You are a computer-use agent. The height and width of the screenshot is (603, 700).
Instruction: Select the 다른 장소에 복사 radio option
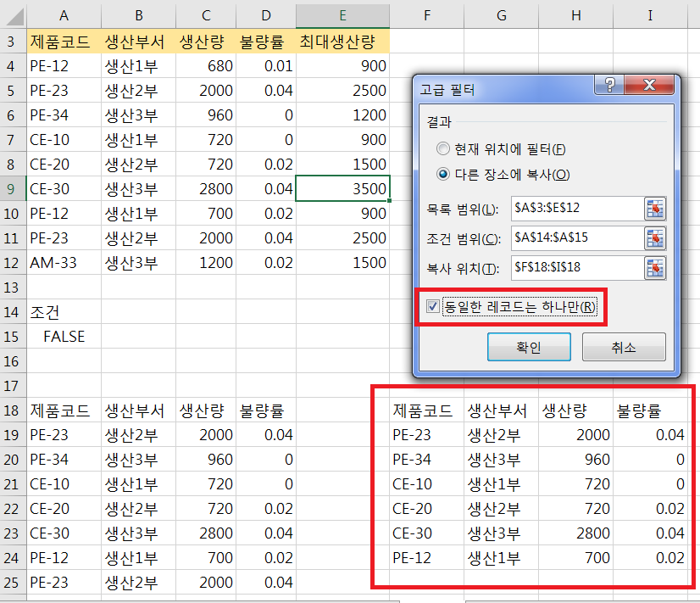tap(443, 175)
